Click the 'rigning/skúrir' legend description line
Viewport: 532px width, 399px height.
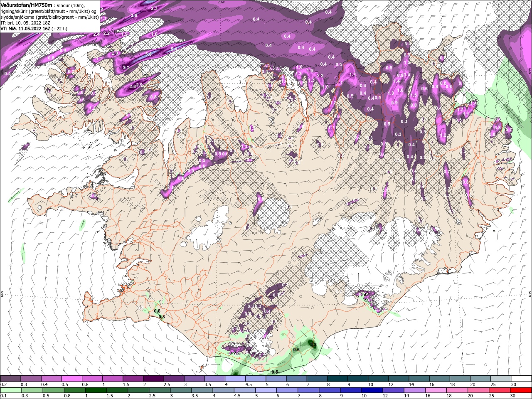[49, 11]
